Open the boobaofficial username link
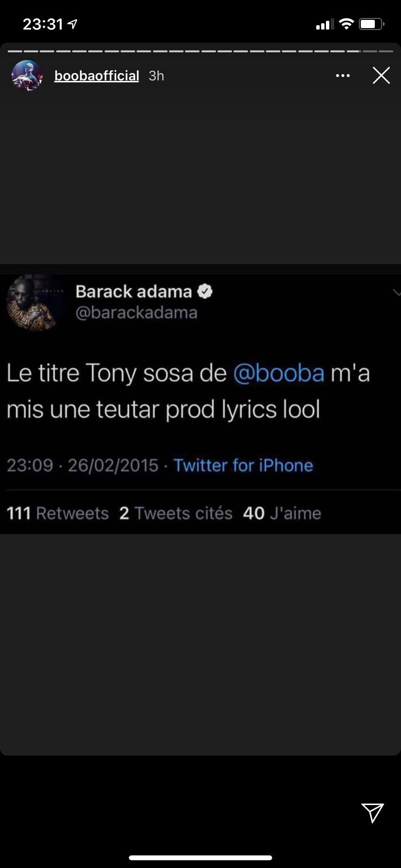401x868 pixels. point(96,76)
